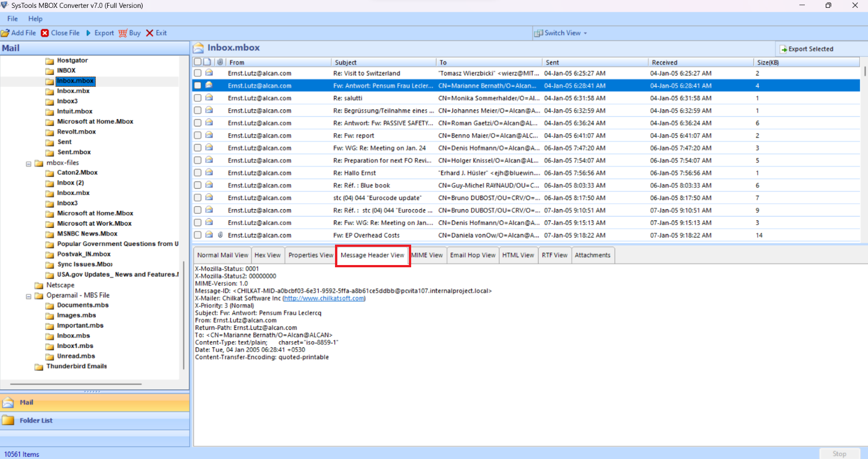Open the Switch View dropdown
The height and width of the screenshot is (459, 868).
[561, 33]
